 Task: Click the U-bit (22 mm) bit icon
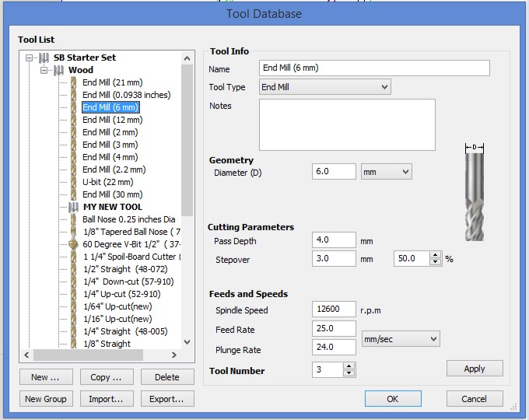pyautogui.click(x=74, y=182)
